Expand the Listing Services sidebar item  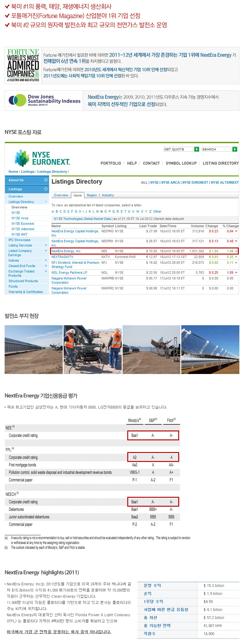pos(46,245)
